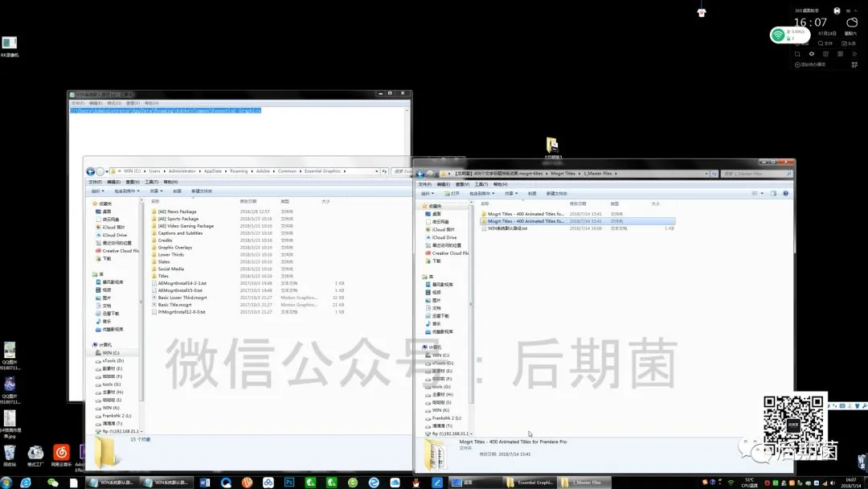Open KK录像机 desktop icon
This screenshot has width=868, height=489.
[10, 47]
